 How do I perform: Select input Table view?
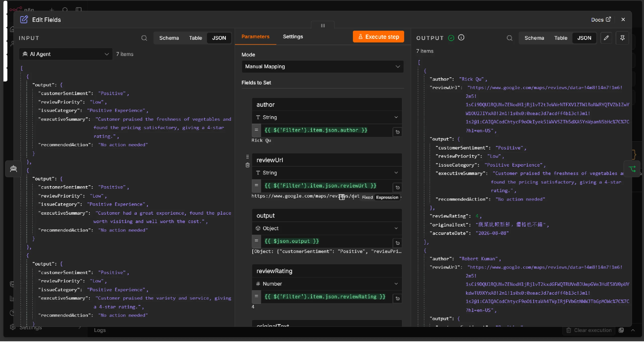click(x=195, y=38)
